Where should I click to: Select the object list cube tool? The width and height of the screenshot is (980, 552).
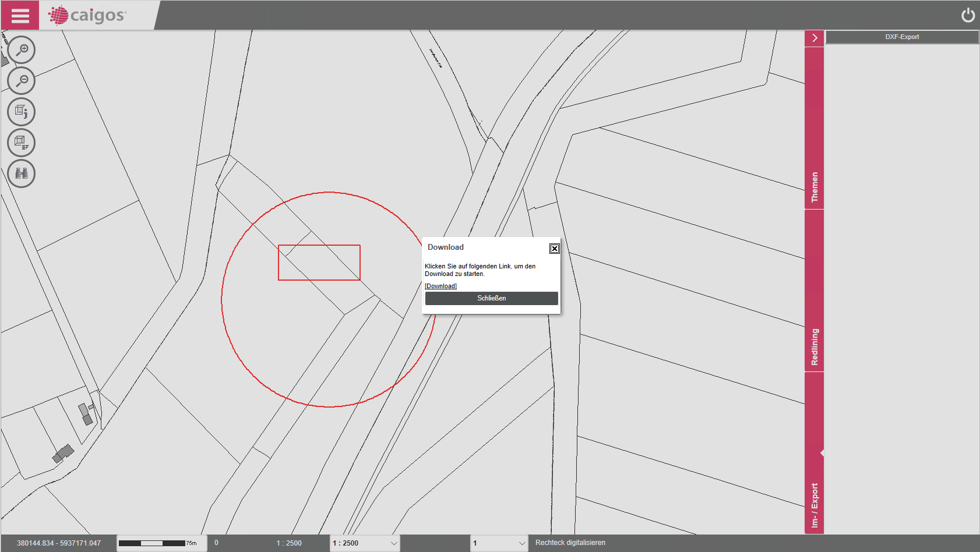(22, 143)
